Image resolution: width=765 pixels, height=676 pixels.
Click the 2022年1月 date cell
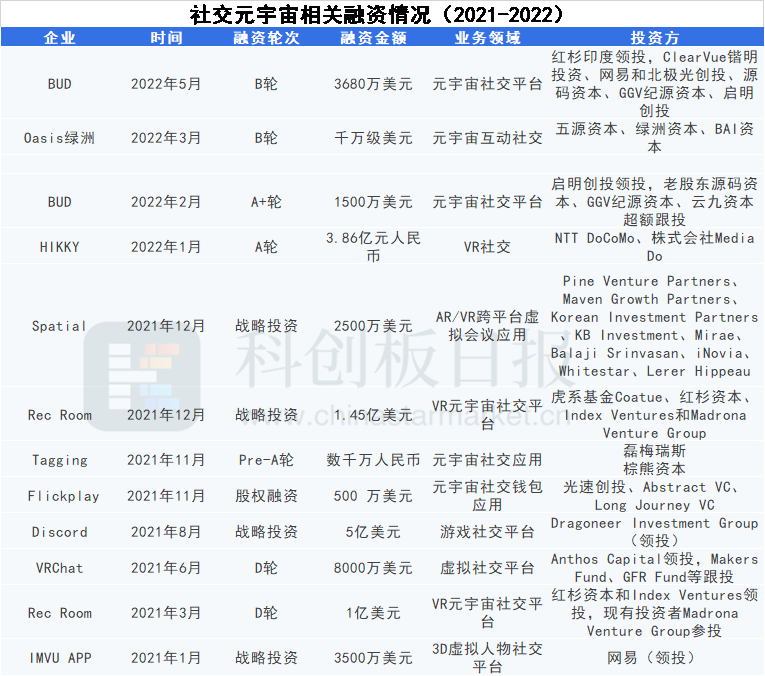[166, 247]
